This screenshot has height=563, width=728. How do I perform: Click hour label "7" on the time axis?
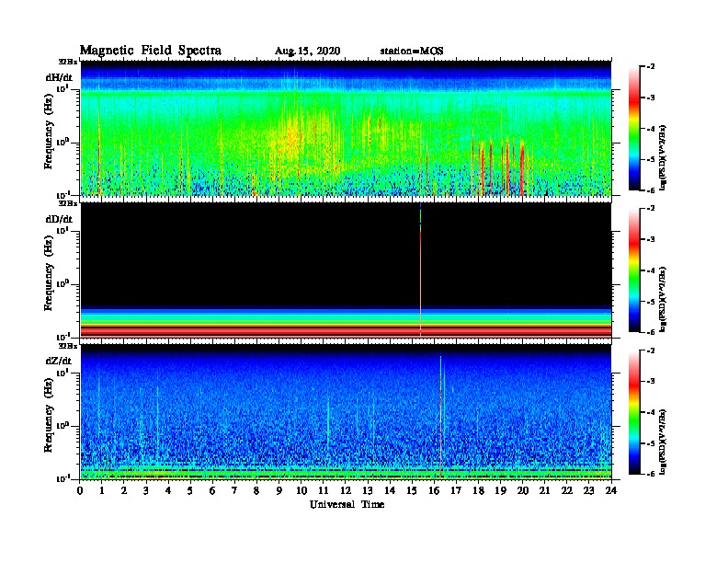234,490
